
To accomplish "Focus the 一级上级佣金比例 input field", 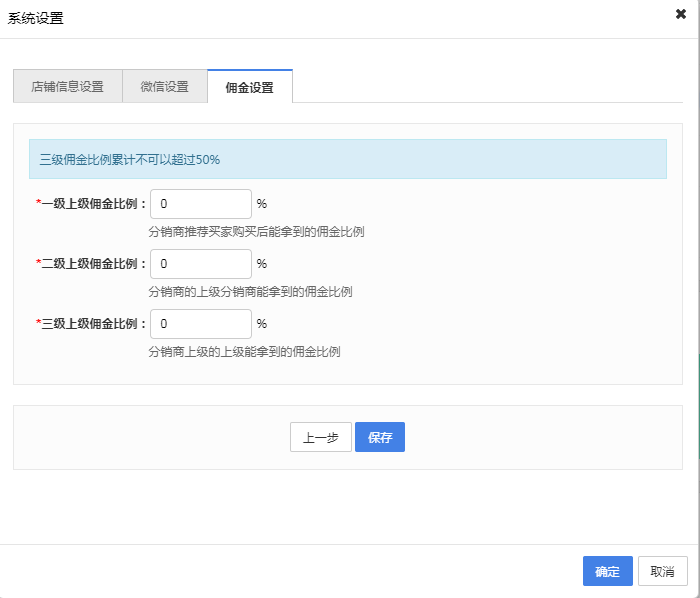I will [x=200, y=204].
